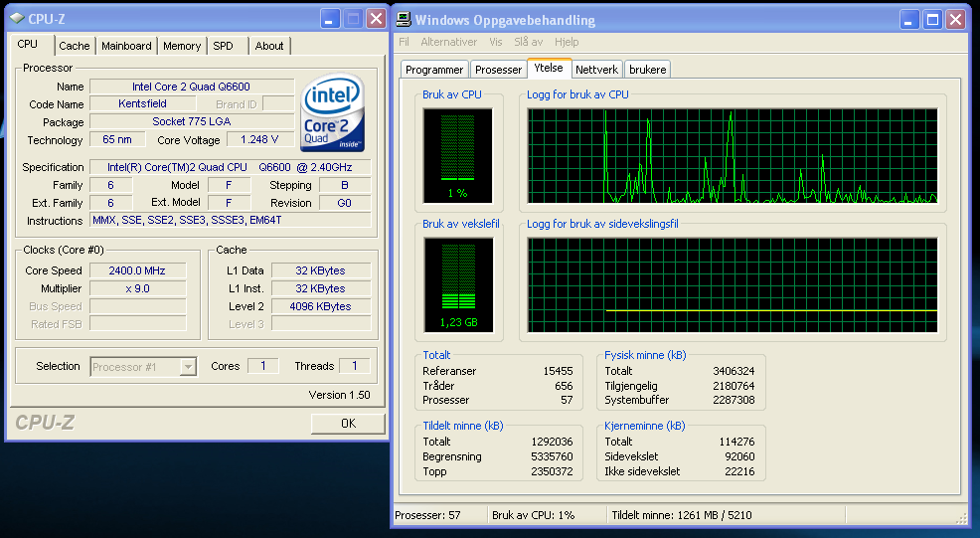Screen dimensions: 980x538
Task: Click the Instructions field listing MMX, SSE
Action: [x=230, y=220]
